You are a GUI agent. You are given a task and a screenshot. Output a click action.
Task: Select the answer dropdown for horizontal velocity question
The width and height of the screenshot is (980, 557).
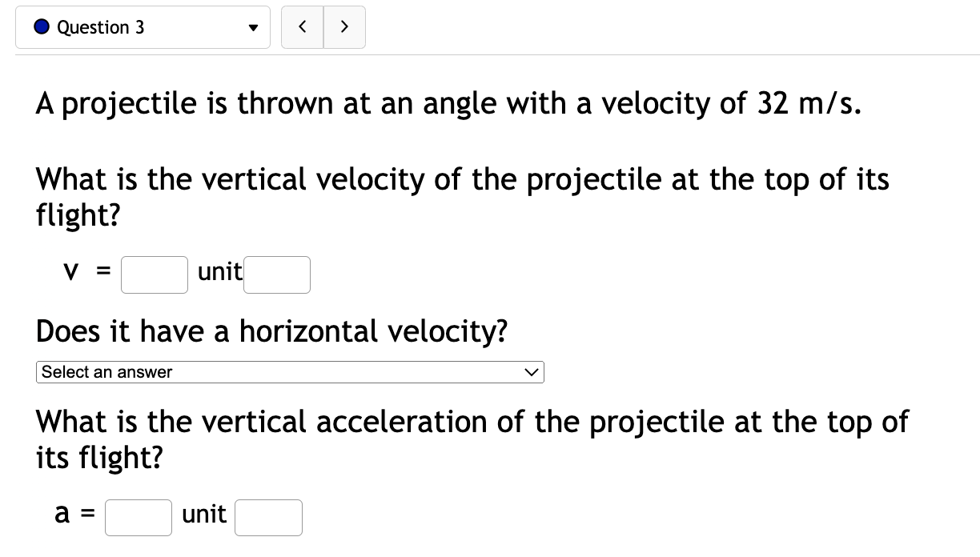tap(290, 371)
